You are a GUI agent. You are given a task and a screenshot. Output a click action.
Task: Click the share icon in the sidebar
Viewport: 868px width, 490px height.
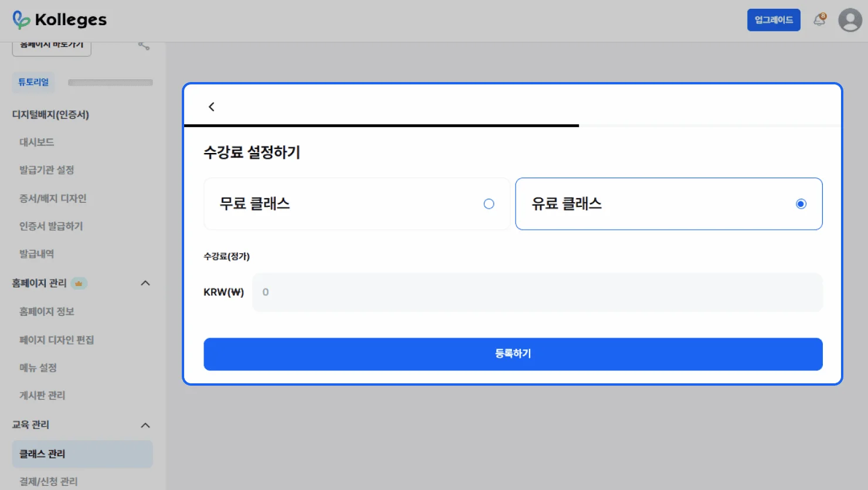(x=144, y=46)
